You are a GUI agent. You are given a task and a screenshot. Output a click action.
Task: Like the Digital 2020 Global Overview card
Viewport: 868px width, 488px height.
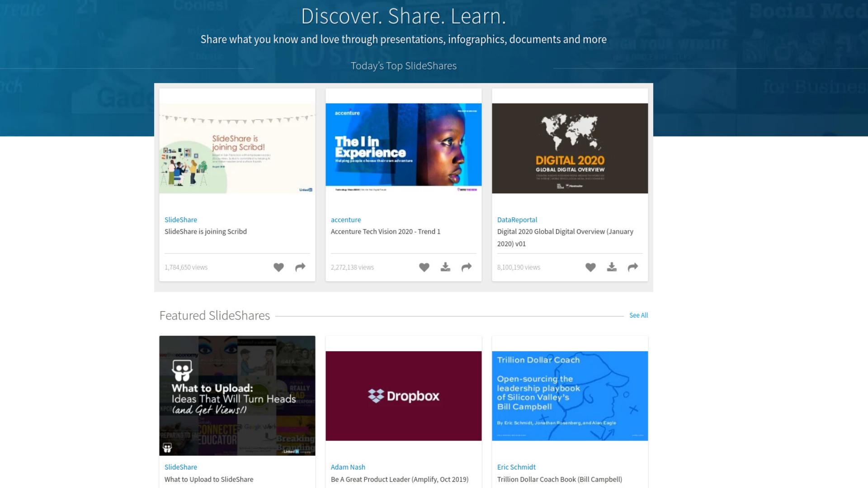click(x=590, y=267)
